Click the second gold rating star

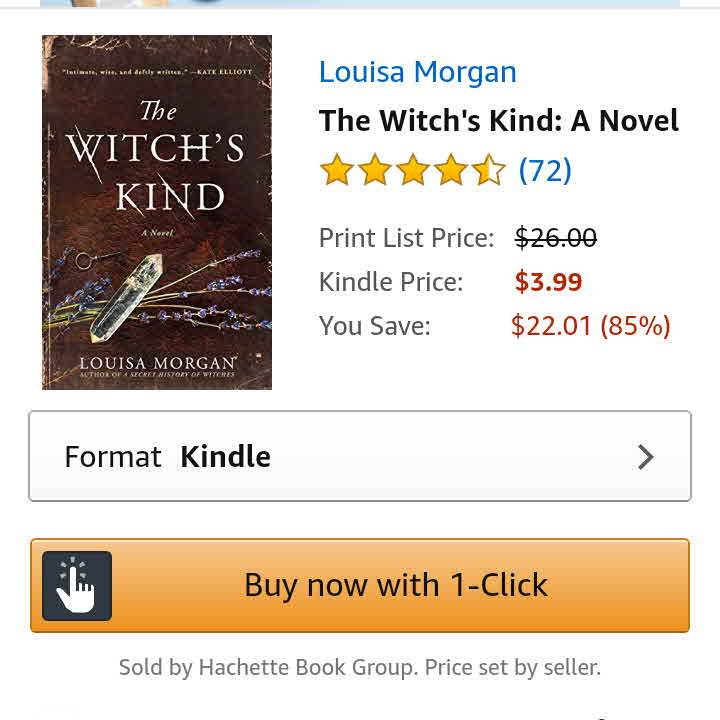coord(375,169)
